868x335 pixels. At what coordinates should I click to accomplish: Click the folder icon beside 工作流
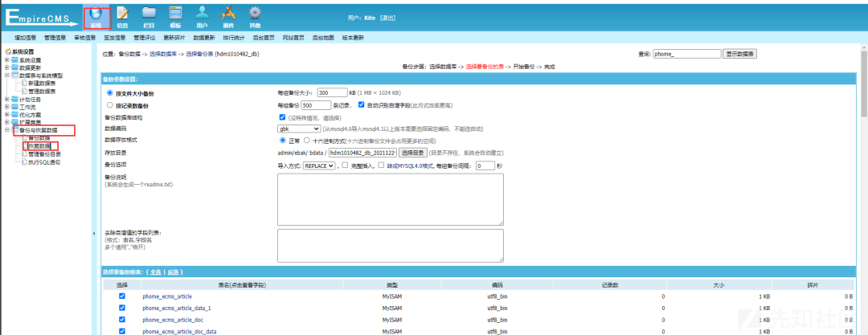15,107
